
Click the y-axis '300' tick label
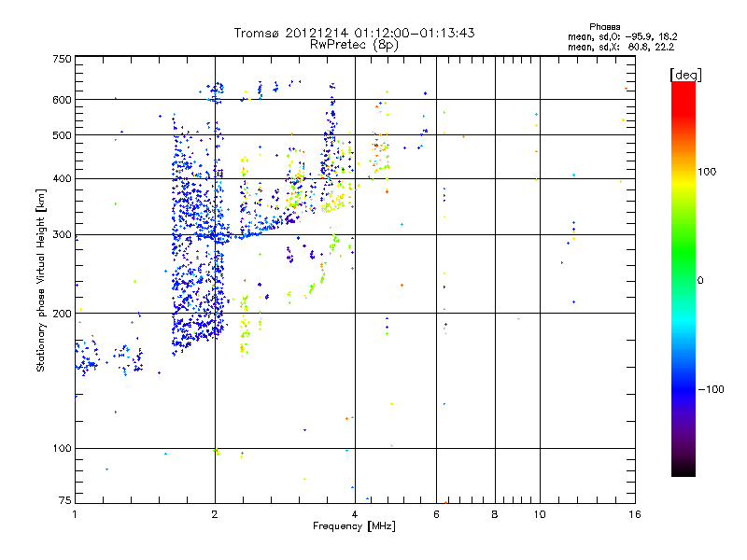(x=62, y=235)
